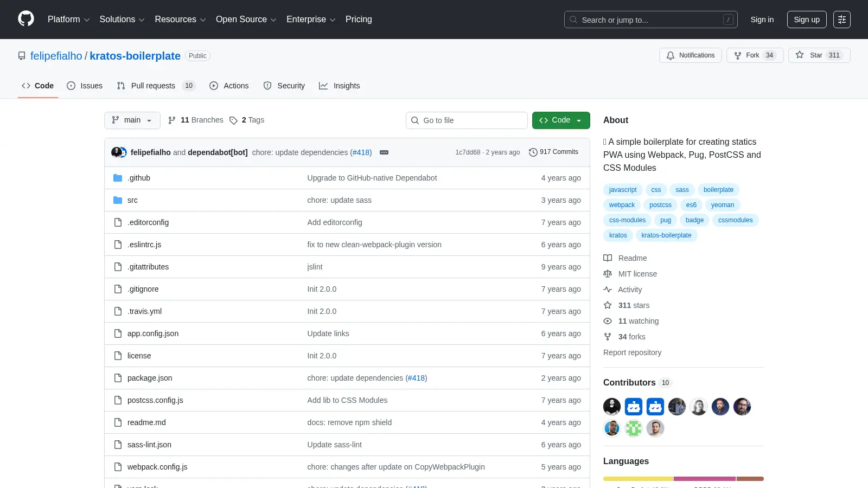Select the javascript topic tag

tap(623, 190)
